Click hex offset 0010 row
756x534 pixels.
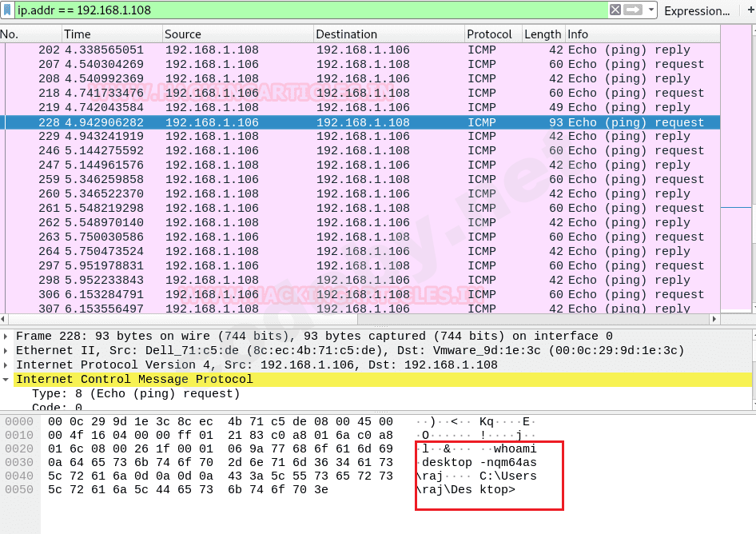(x=221, y=435)
